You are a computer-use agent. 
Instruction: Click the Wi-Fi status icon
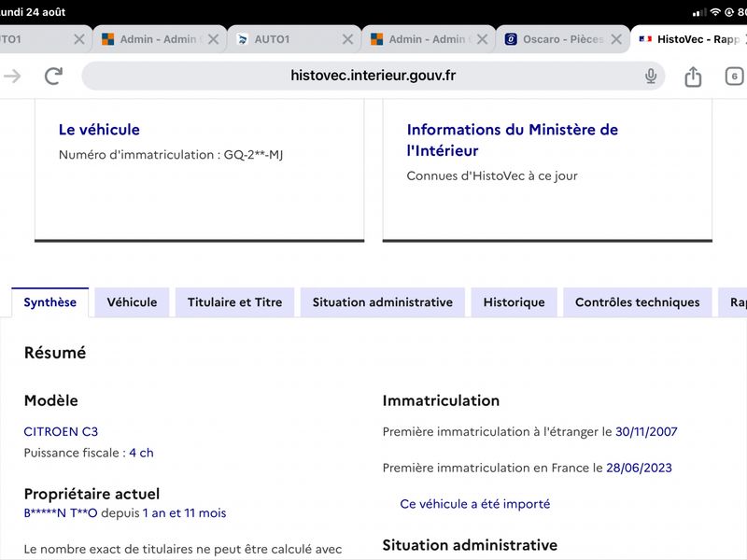click(715, 12)
